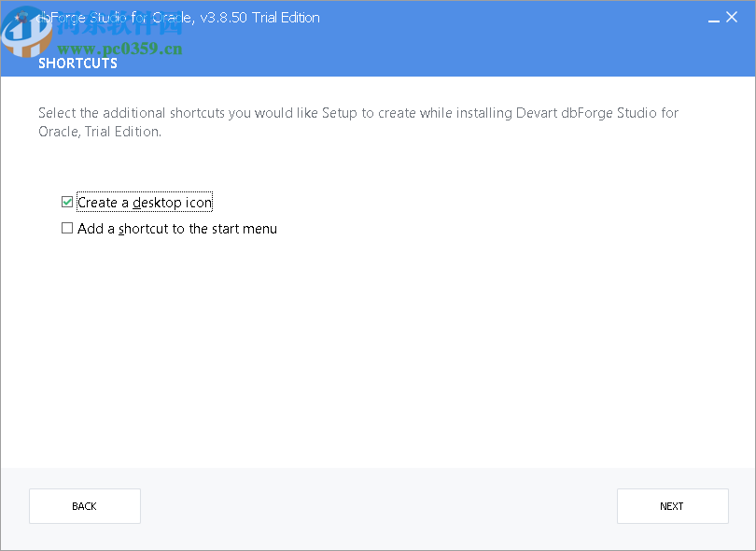Click the empty checkbox next to the start menu option
This screenshot has width=756, height=551.
point(67,228)
